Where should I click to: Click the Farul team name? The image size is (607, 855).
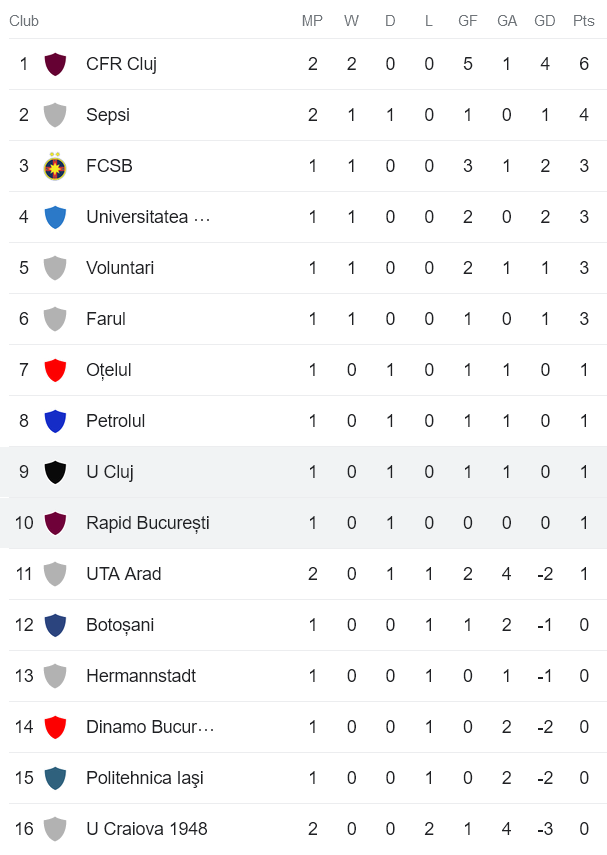pos(105,318)
